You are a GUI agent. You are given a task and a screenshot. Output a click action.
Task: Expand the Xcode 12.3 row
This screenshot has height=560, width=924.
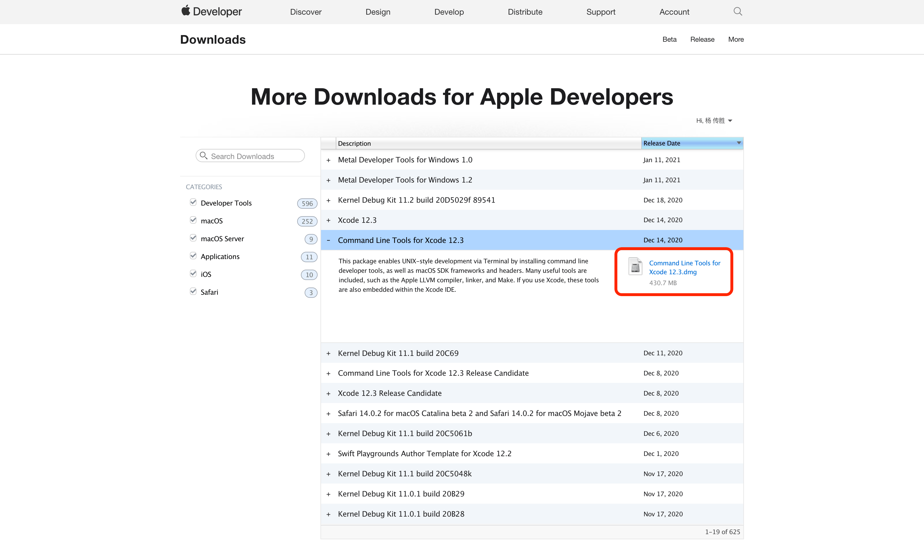tap(329, 220)
